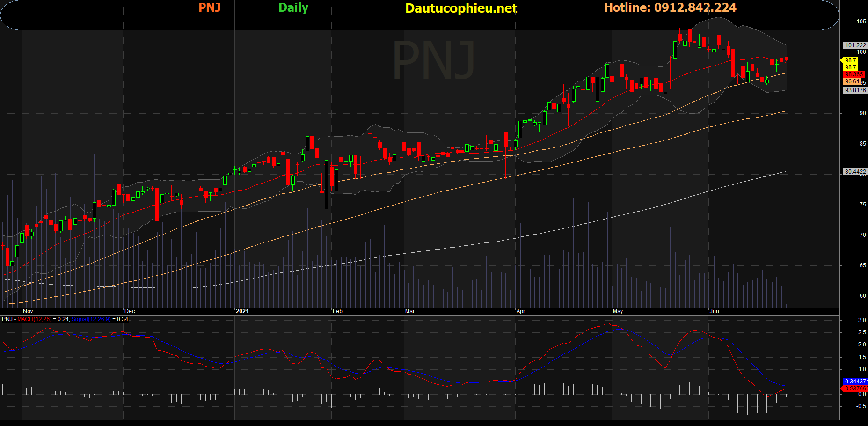Click the red 0.23766 MACD value tag
The width and height of the screenshot is (868, 426).
855,389
